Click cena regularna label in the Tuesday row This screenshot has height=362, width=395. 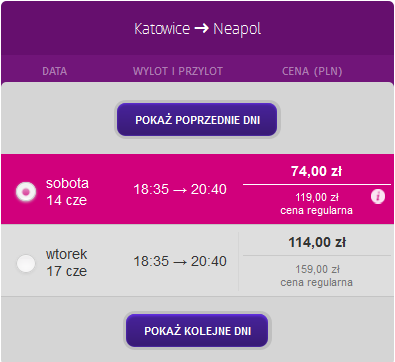316,282
